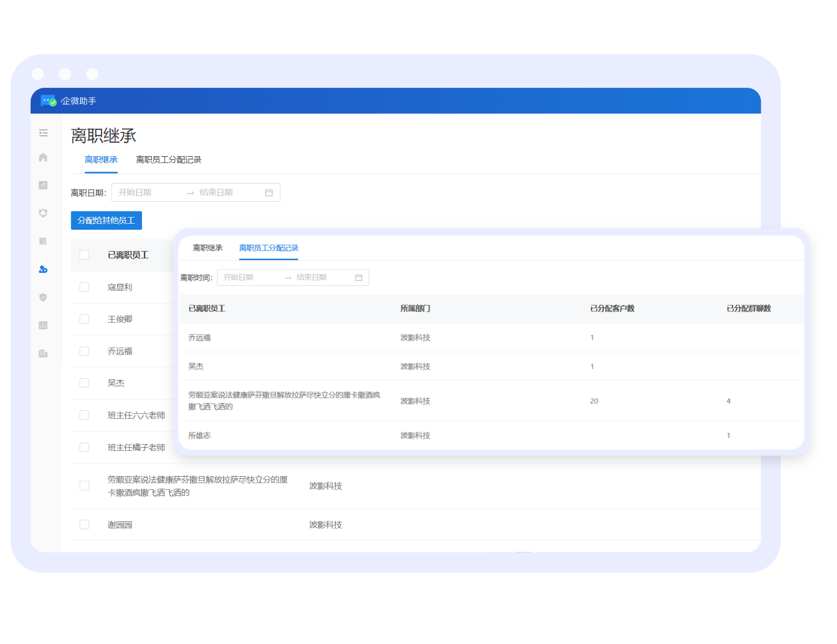The width and height of the screenshot is (837, 644).
Task: Click the name 班主任橘子老师 in employee list
Action: [x=136, y=447]
